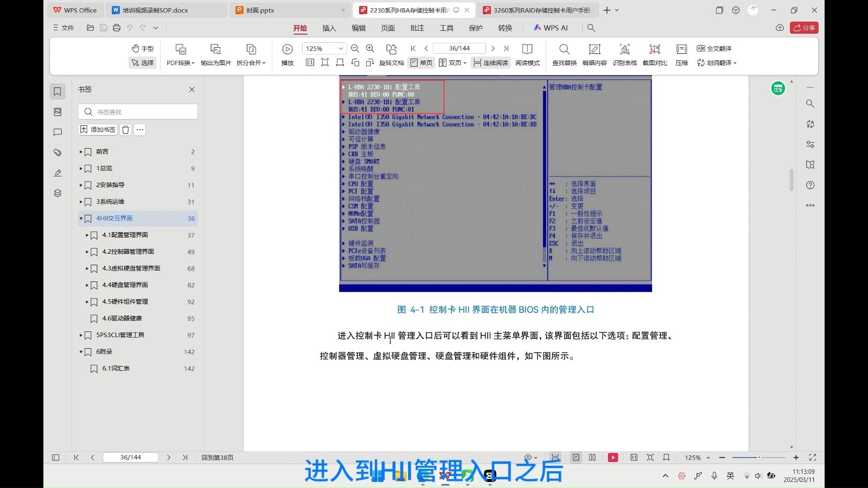Open the 拆分合并 split-merge menu
Image resolution: width=868 pixels, height=488 pixels.
click(251, 55)
